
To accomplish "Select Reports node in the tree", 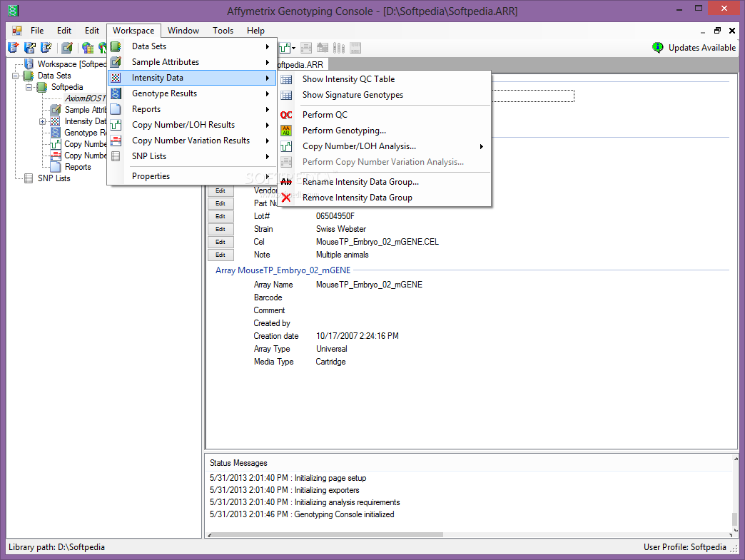I will point(78,167).
